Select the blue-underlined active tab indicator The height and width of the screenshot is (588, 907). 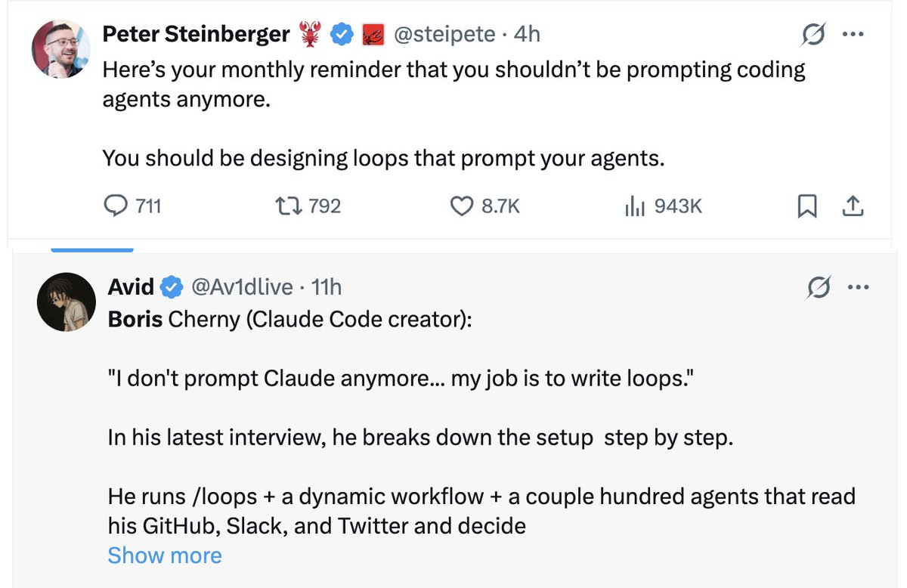pyautogui.click(x=92, y=249)
